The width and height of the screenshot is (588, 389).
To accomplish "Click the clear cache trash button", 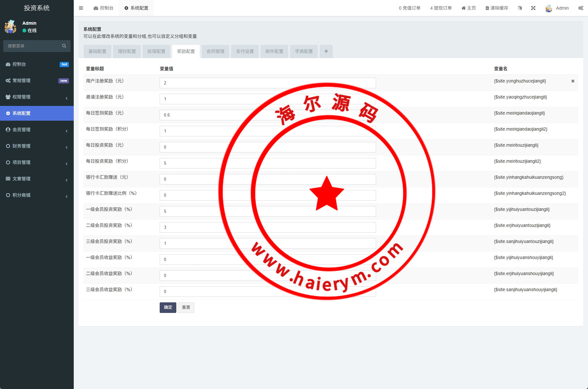I will click(x=497, y=8).
